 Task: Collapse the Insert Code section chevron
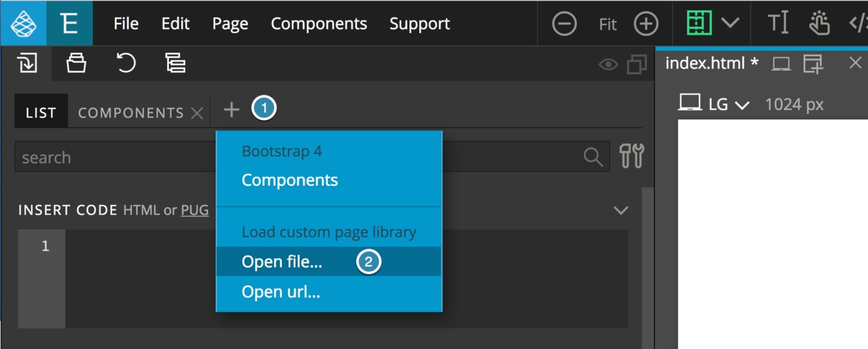(x=621, y=210)
